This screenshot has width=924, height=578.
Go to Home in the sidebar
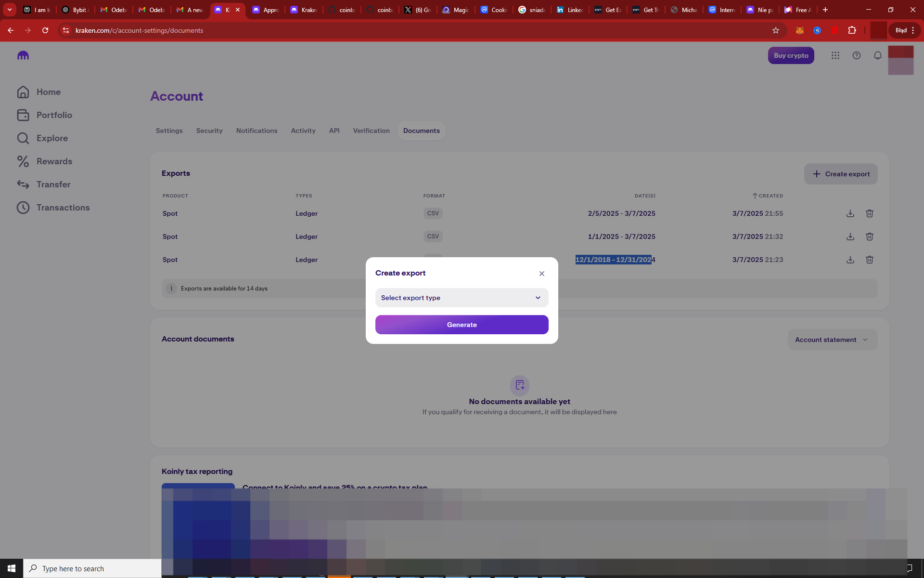[x=38, y=92]
